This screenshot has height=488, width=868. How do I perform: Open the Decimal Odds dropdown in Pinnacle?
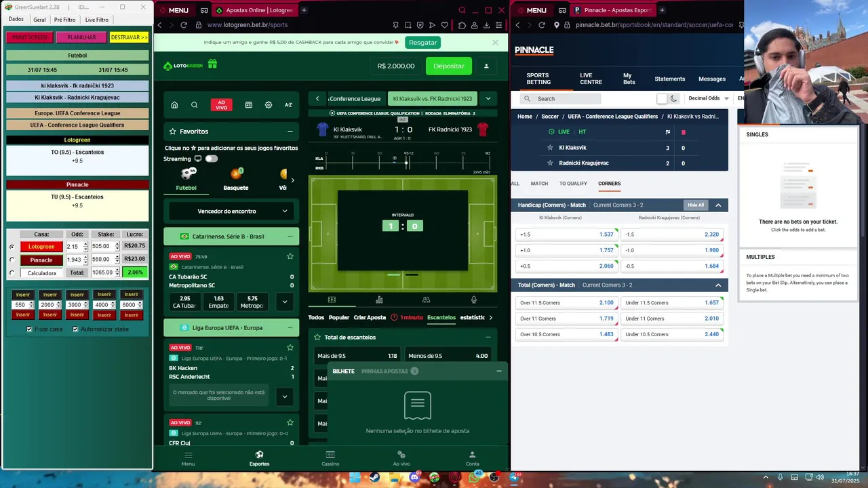click(709, 98)
